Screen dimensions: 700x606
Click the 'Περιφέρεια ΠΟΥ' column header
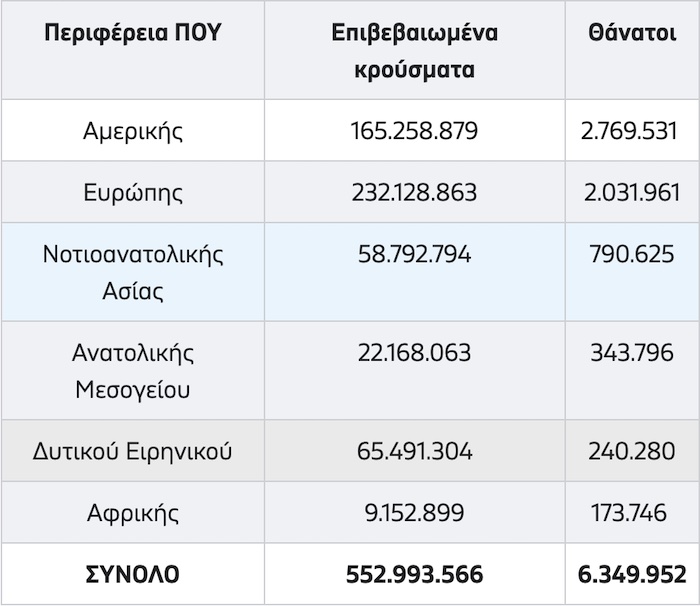[x=133, y=32]
